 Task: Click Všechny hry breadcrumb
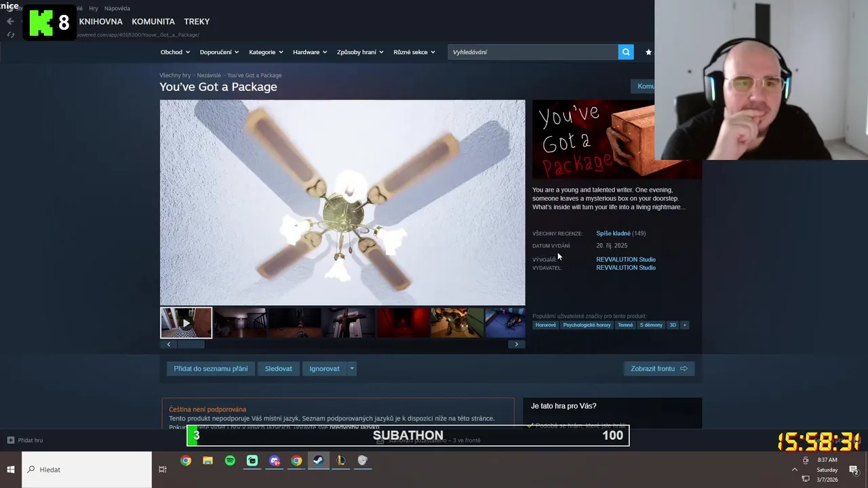point(175,75)
